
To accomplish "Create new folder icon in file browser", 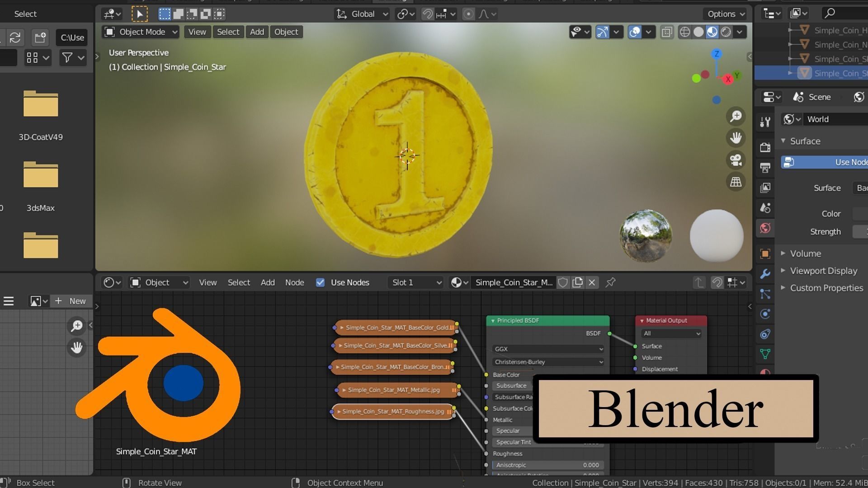I will (x=40, y=38).
